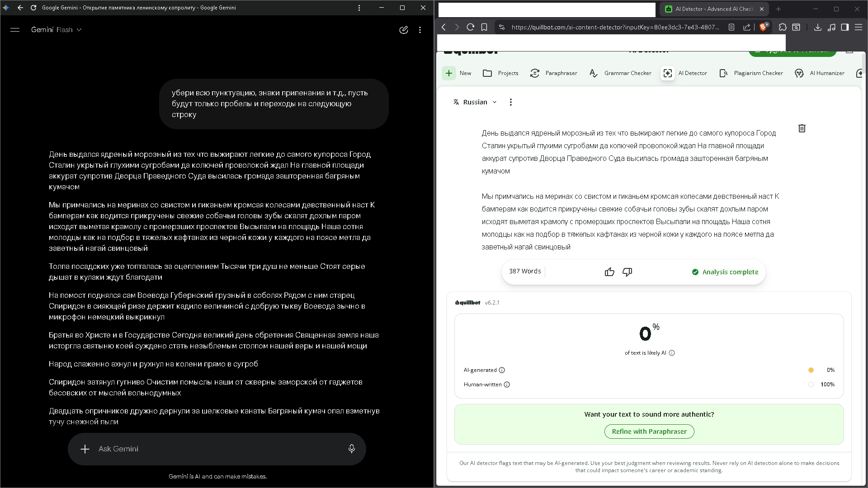Open a new browser tab

tap(778, 9)
